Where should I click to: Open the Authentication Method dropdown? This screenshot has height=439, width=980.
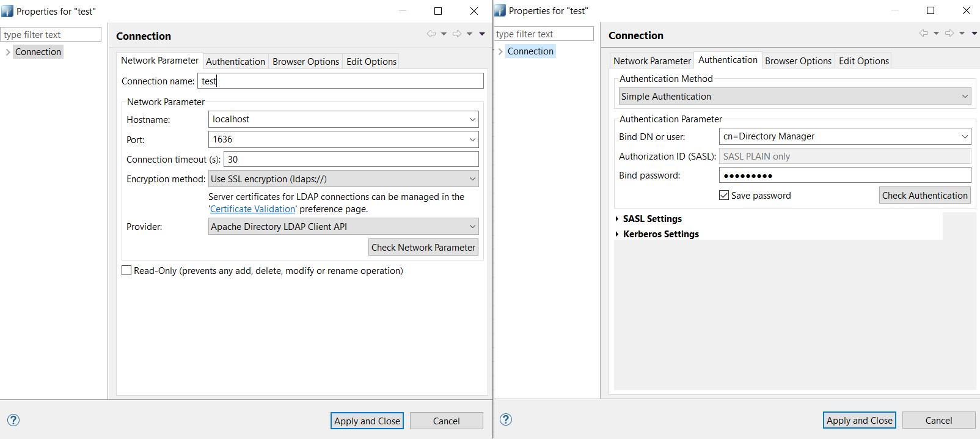click(x=794, y=97)
